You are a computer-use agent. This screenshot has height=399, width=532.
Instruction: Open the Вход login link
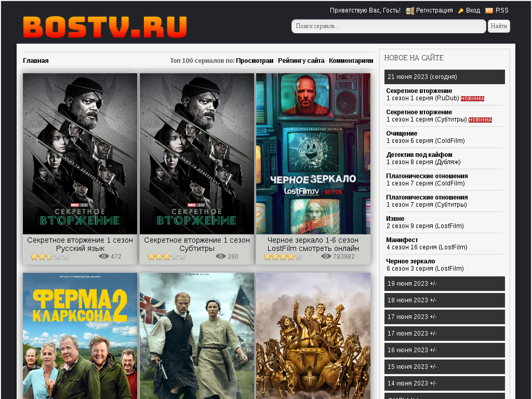pos(473,10)
